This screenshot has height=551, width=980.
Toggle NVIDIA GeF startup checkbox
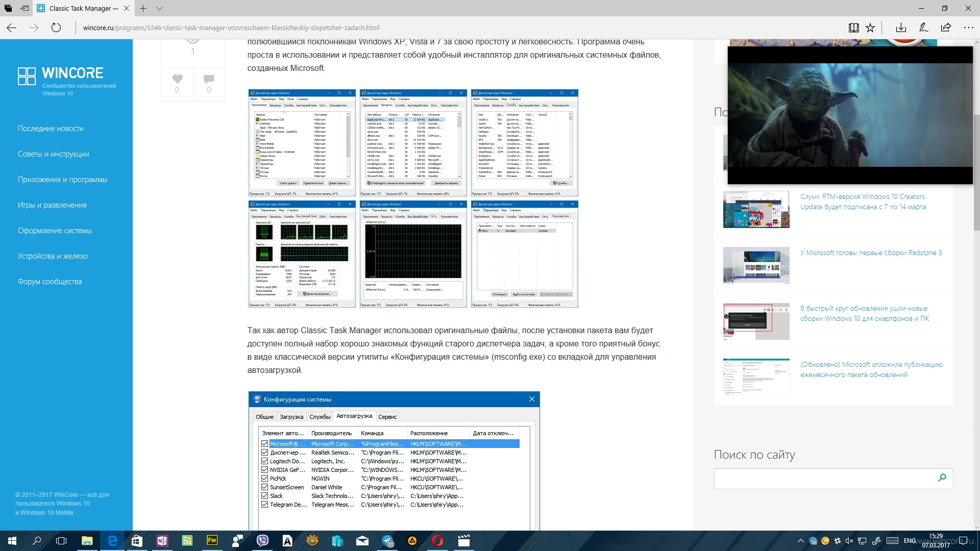264,470
